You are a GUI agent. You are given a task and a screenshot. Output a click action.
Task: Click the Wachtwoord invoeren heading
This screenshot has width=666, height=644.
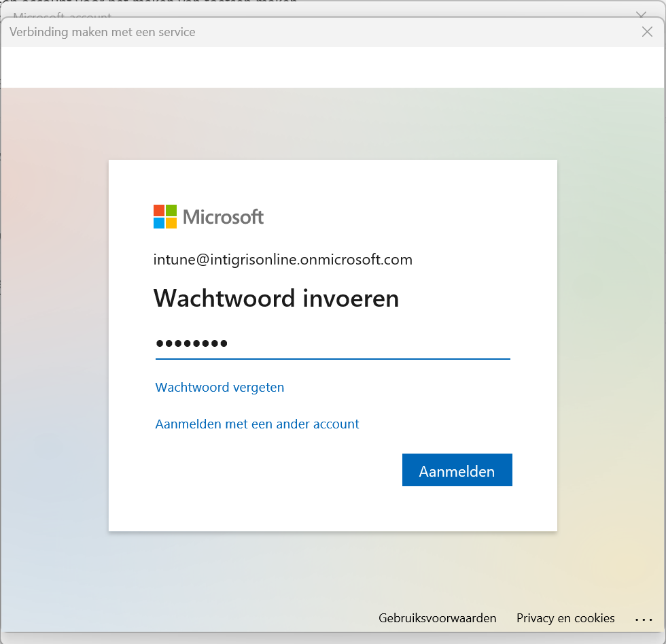click(x=277, y=298)
